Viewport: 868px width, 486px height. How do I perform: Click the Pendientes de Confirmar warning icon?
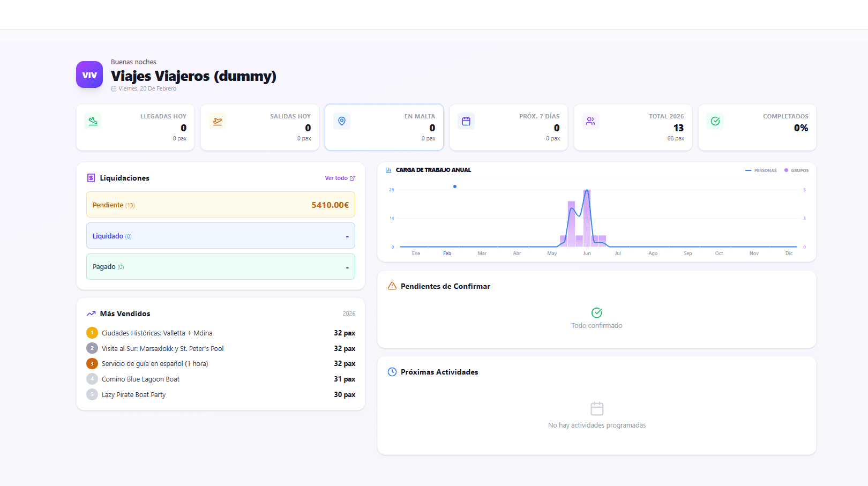pyautogui.click(x=392, y=286)
